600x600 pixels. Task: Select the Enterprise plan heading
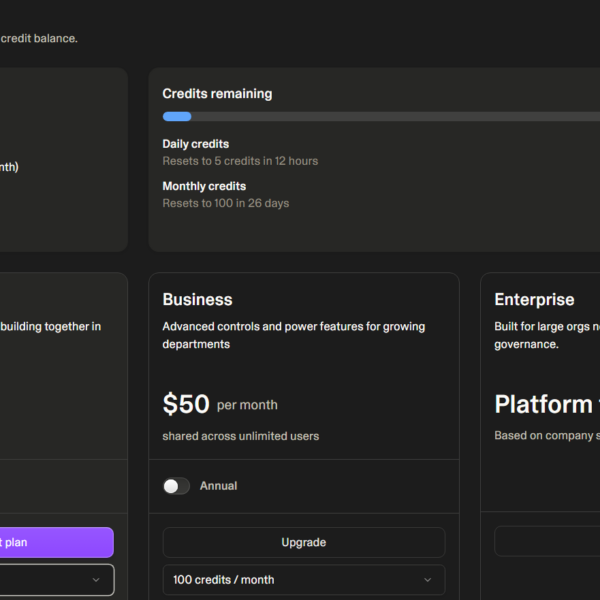[534, 300]
